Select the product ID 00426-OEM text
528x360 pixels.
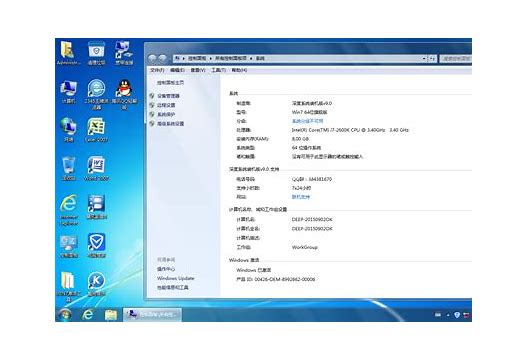(x=275, y=279)
